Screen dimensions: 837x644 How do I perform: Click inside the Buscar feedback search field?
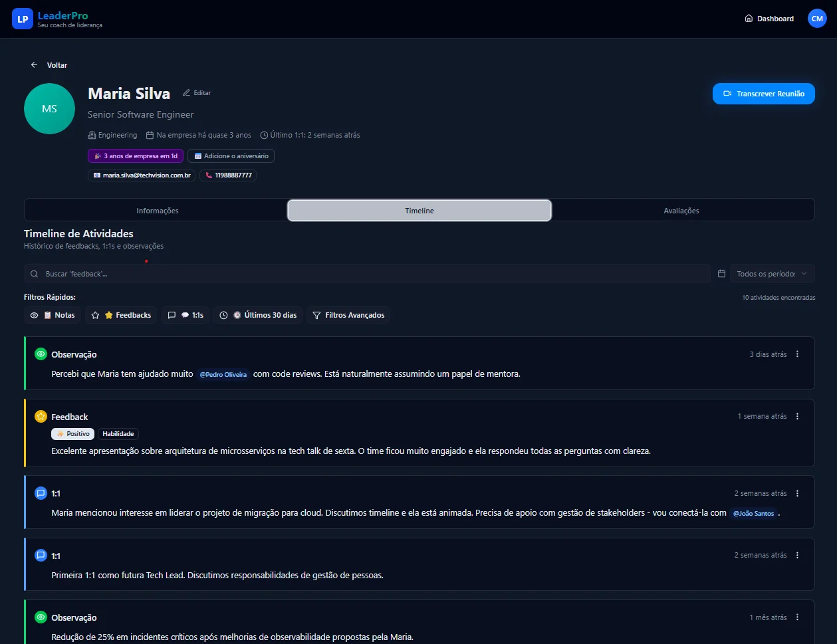pyautogui.click(x=266, y=273)
